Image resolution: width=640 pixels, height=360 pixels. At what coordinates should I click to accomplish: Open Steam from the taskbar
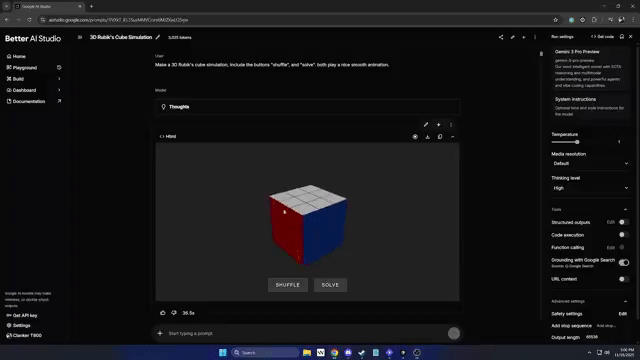pos(362,352)
